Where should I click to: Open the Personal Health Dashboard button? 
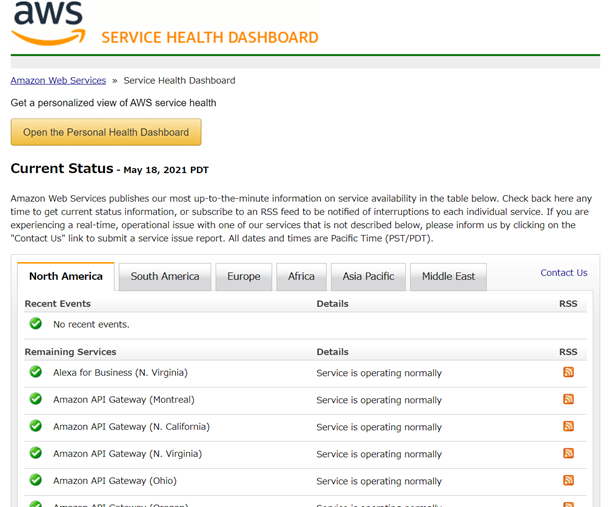click(106, 132)
